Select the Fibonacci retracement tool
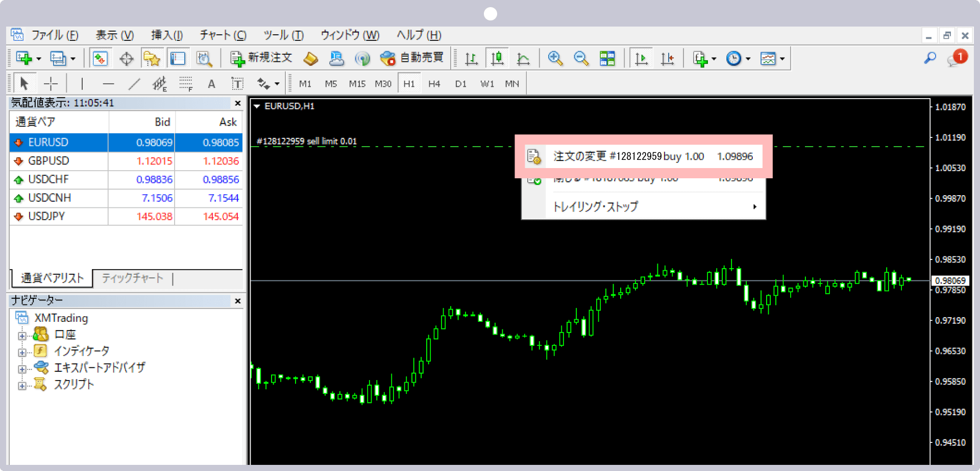 tap(186, 83)
